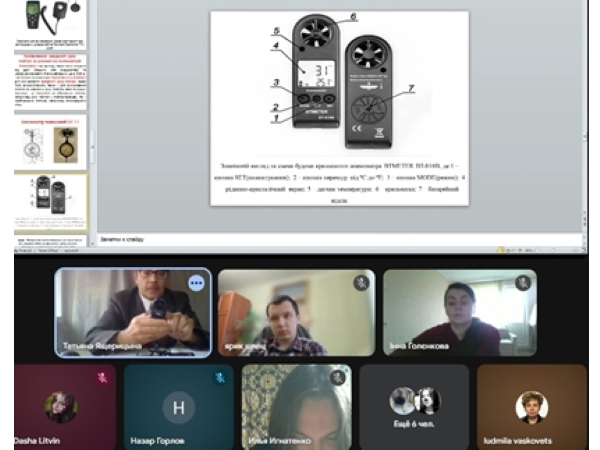Open the three-dots options on Татьяна's tile
Viewport: 600px width, 450px height.
point(196,284)
